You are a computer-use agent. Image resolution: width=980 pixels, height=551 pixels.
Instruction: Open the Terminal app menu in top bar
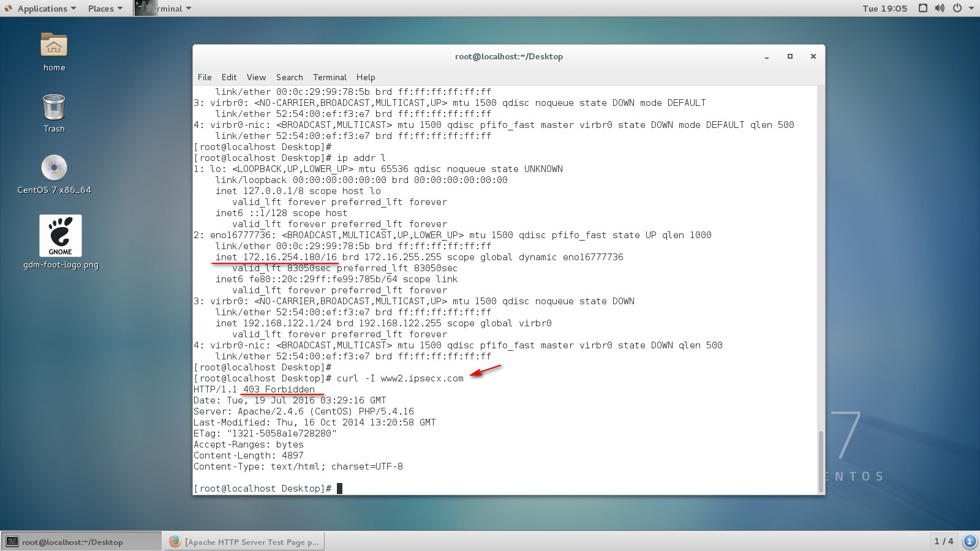click(164, 9)
